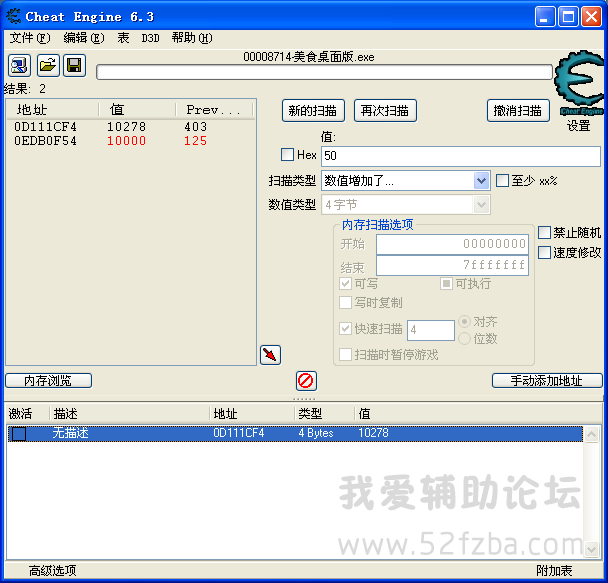Open the 文件 menu

(x=29, y=38)
